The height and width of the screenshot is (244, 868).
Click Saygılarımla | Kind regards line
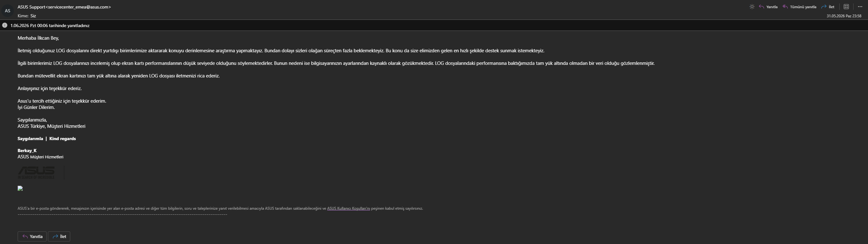point(47,139)
